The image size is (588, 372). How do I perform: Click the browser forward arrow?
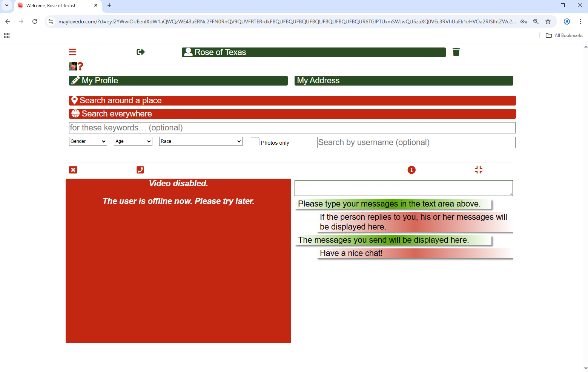[x=21, y=21]
